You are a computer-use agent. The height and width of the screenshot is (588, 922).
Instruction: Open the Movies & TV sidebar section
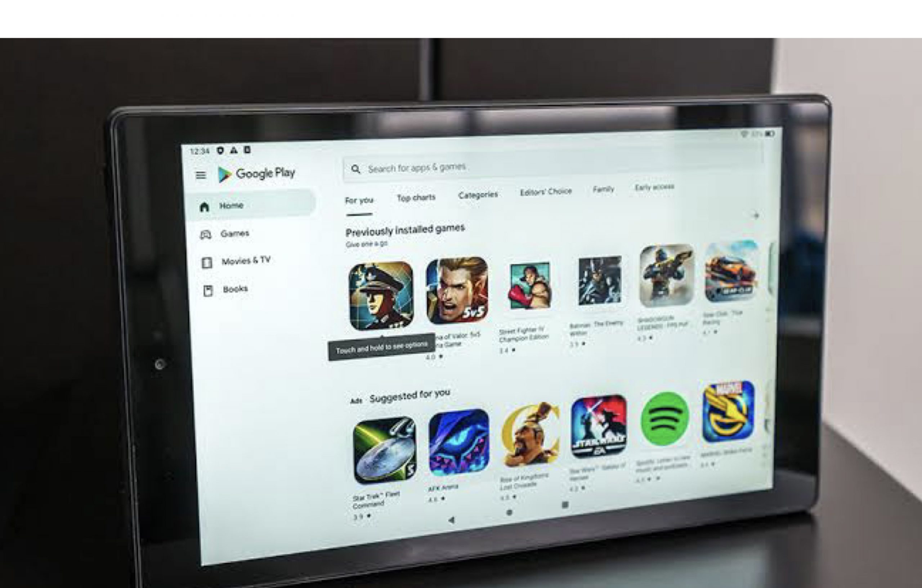coord(247,261)
